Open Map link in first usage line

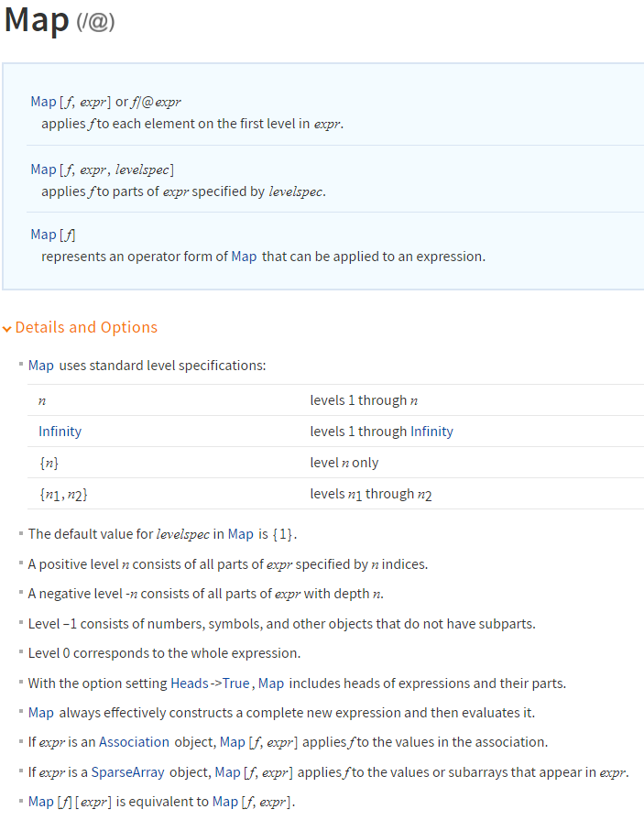coord(43,102)
